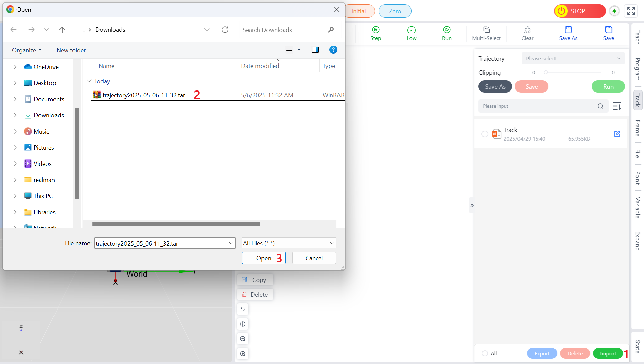The width and height of the screenshot is (644, 364).
Task: Click the Step playback icon
Action: point(375,30)
